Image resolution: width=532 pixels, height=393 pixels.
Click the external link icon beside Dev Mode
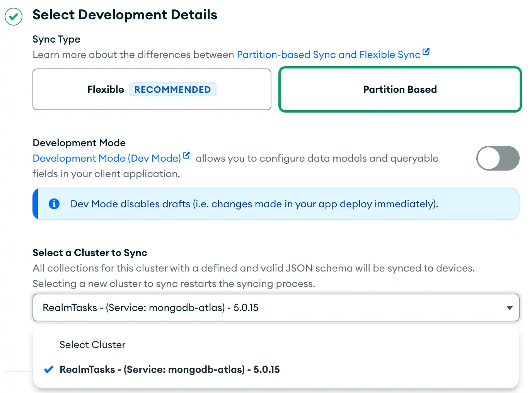[x=186, y=155]
